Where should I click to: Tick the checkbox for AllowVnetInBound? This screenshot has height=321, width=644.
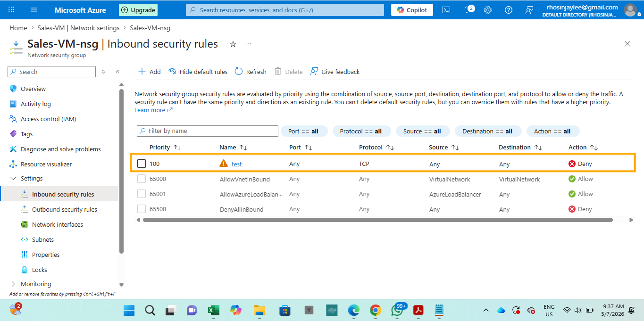[142, 179]
